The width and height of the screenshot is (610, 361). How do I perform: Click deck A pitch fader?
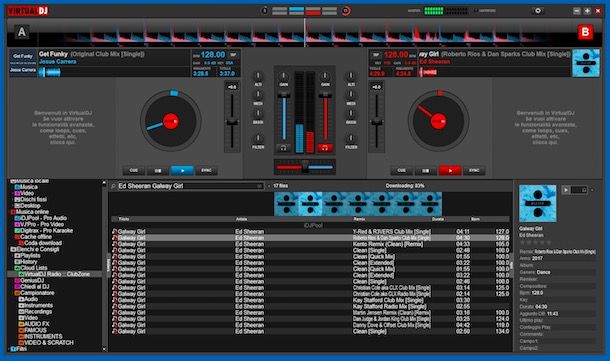point(232,123)
